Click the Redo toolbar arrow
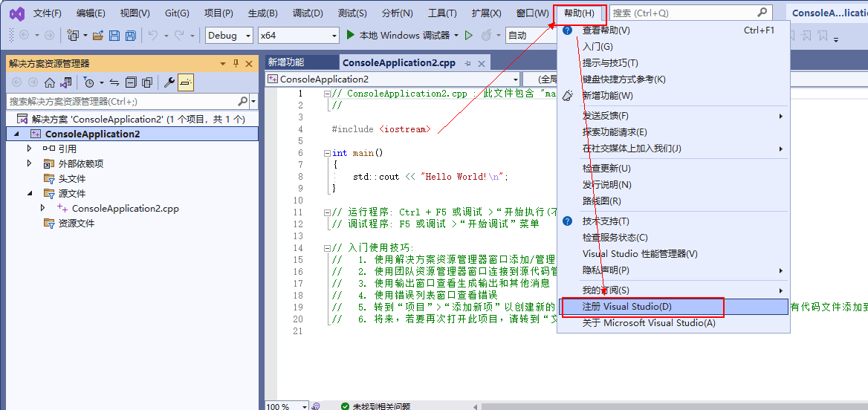The width and height of the screenshot is (868, 410). [x=179, y=36]
